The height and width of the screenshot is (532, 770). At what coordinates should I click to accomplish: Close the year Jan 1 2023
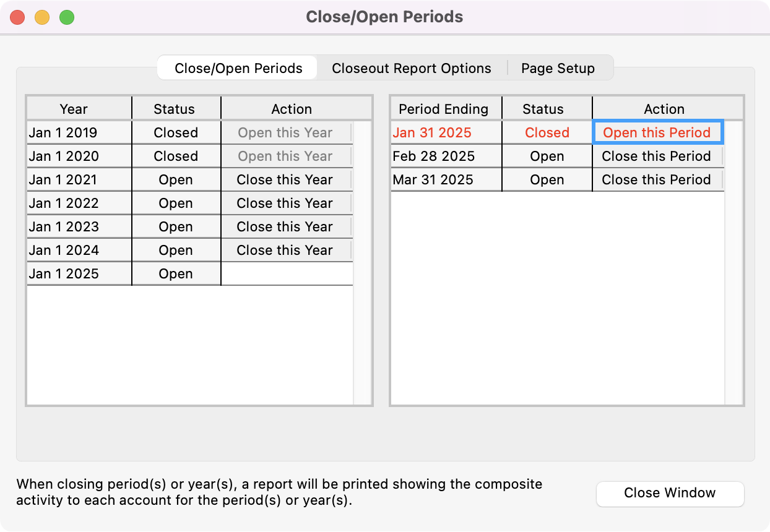[x=285, y=227]
